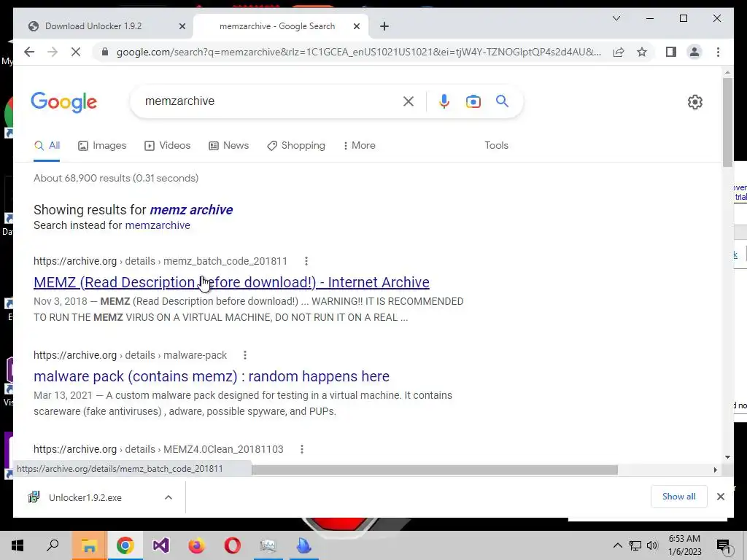This screenshot has width=747, height=560.
Task: Open Unlocker1.9.2.exe downloaded file
Action: (85, 497)
